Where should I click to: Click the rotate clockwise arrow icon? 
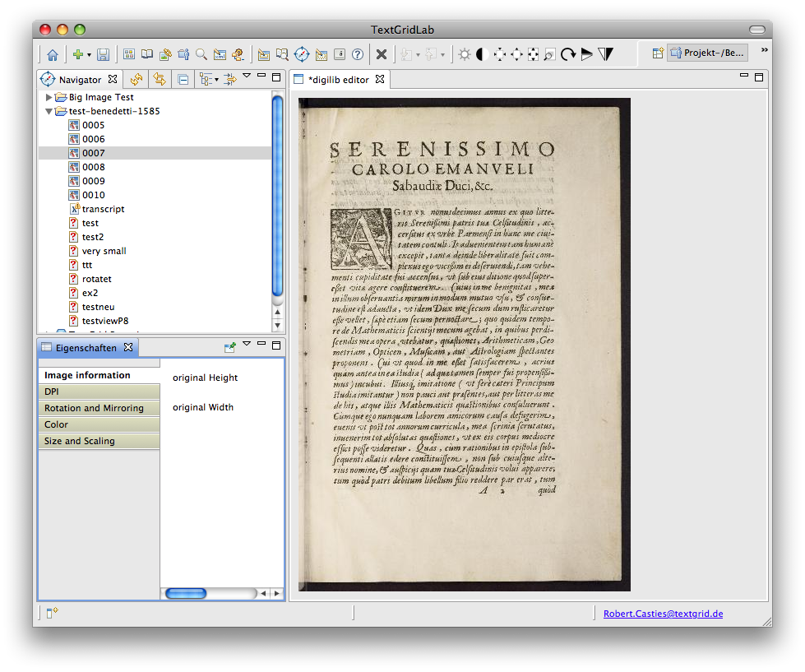pyautogui.click(x=567, y=55)
